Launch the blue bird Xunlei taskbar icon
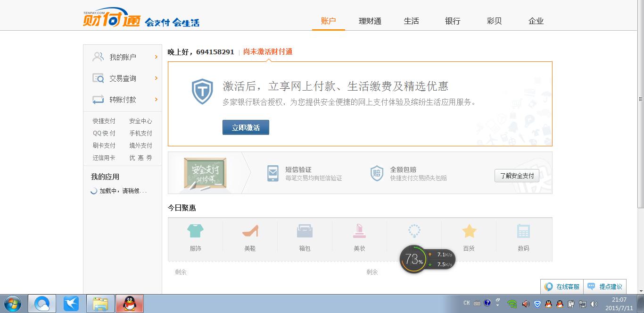The image size is (644, 313). click(x=71, y=304)
